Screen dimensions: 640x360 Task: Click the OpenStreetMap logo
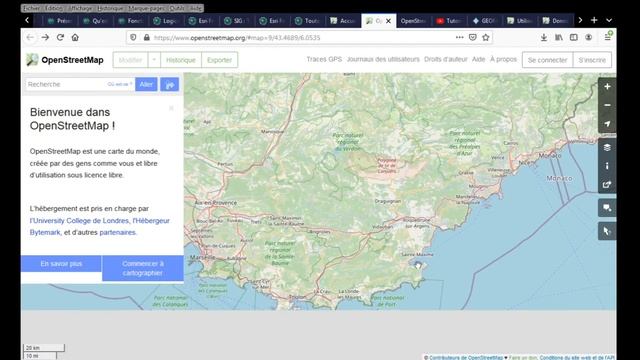point(65,60)
